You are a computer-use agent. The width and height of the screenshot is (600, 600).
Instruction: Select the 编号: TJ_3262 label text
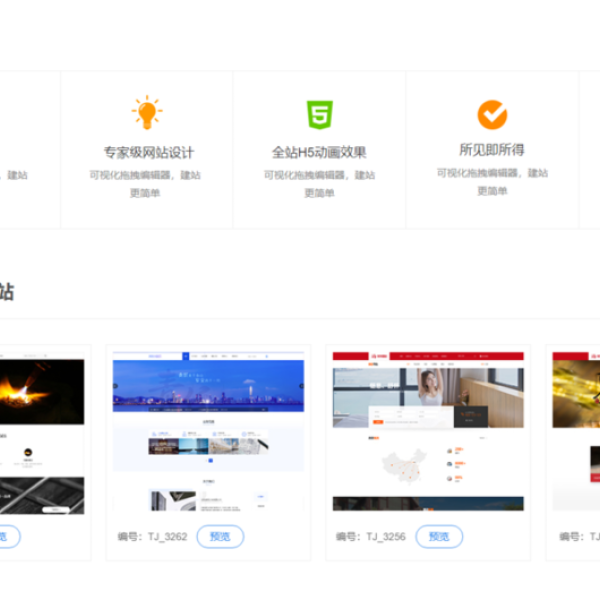(152, 537)
